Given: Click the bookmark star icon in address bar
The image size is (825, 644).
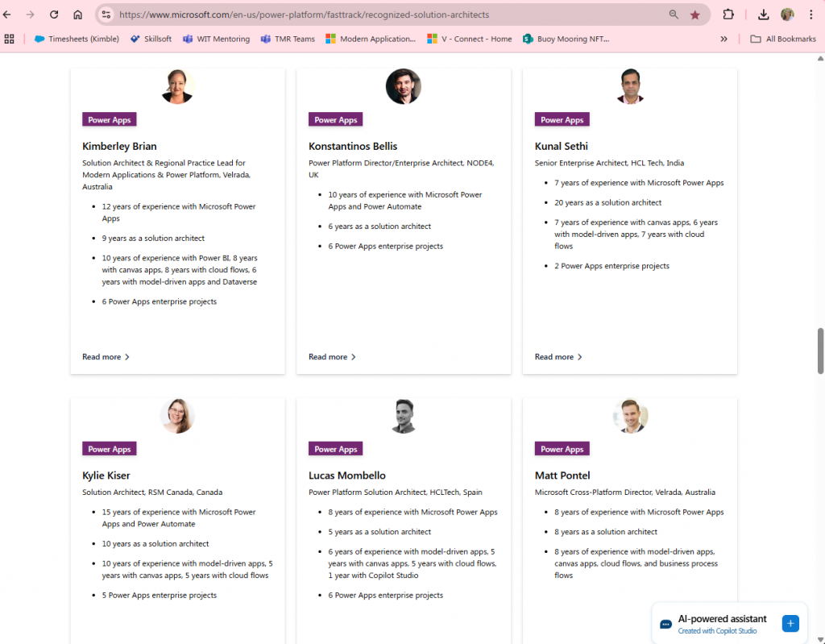Looking at the screenshot, I should (x=694, y=15).
